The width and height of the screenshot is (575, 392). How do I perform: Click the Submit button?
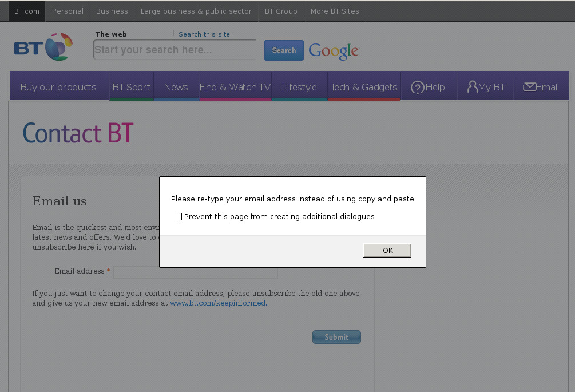336,337
